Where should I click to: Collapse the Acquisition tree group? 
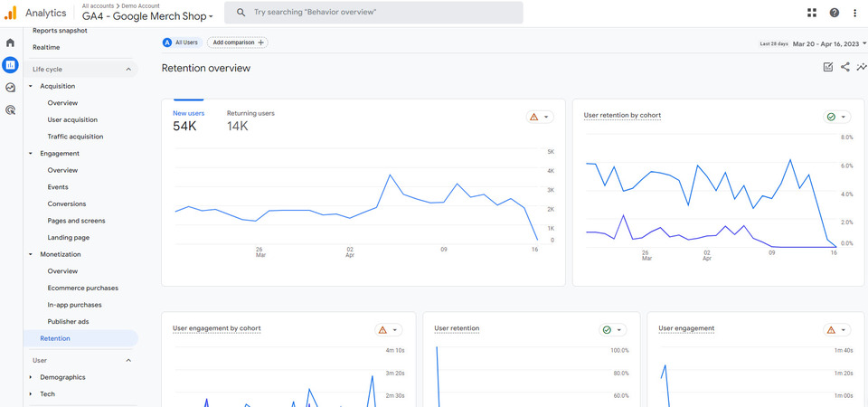[31, 86]
